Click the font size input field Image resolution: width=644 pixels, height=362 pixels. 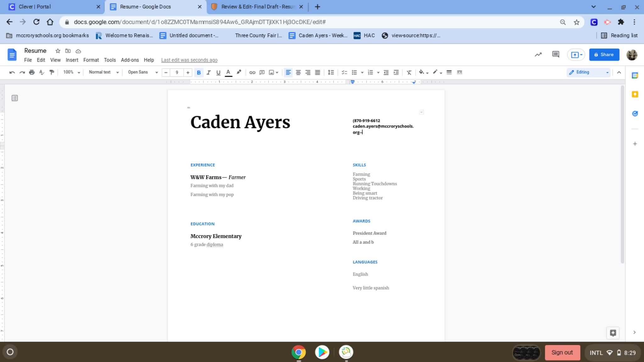tap(177, 72)
